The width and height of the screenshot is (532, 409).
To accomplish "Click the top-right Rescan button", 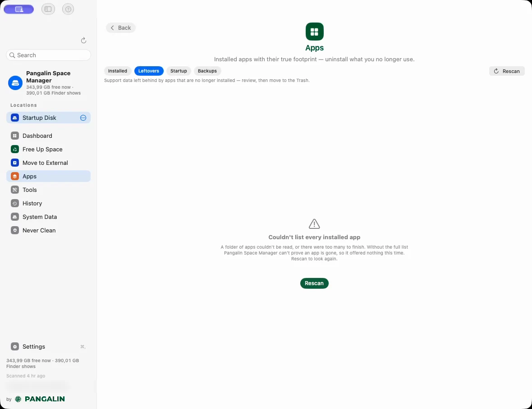I will [x=507, y=71].
